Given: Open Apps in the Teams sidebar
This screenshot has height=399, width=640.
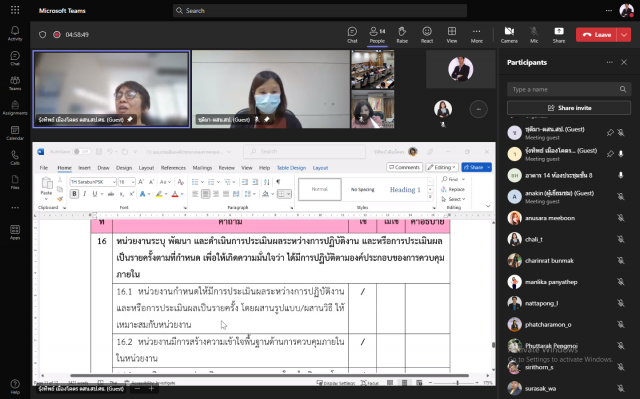Looking at the screenshot, I should pyautogui.click(x=15, y=232).
